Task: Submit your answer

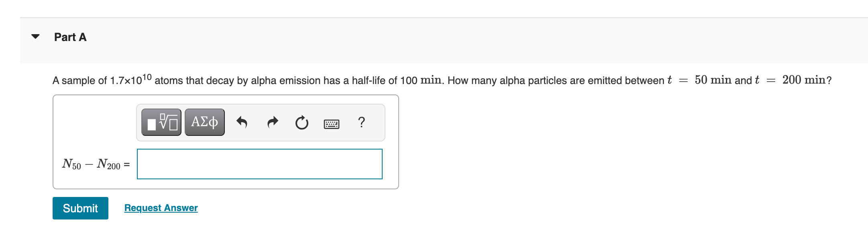Action: (x=80, y=208)
